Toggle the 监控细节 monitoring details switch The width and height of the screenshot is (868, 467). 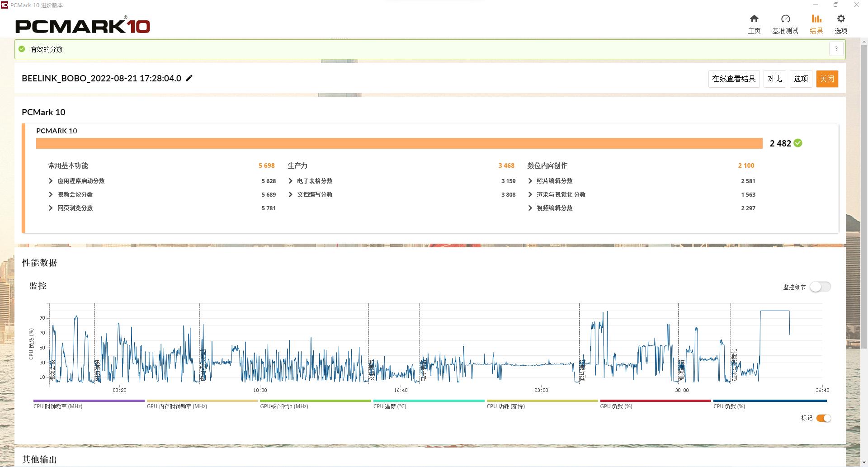tap(820, 287)
